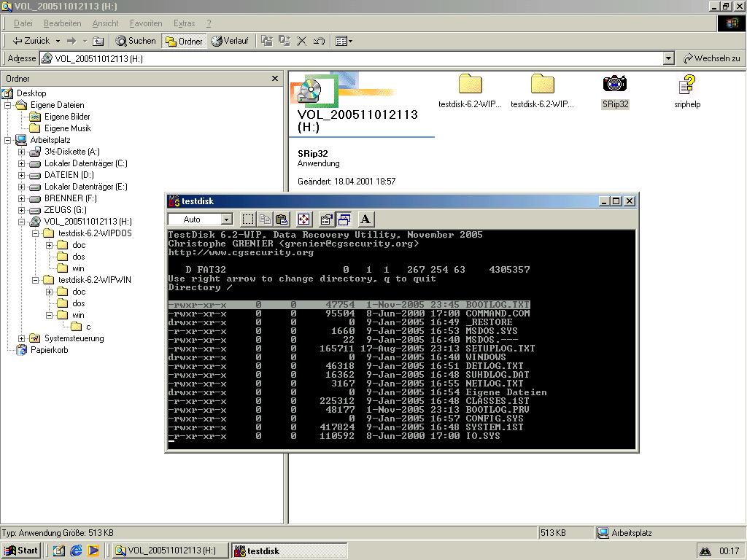Screen dimensions: 747x560
Task: Click the Up one level folder icon
Action: click(98, 41)
